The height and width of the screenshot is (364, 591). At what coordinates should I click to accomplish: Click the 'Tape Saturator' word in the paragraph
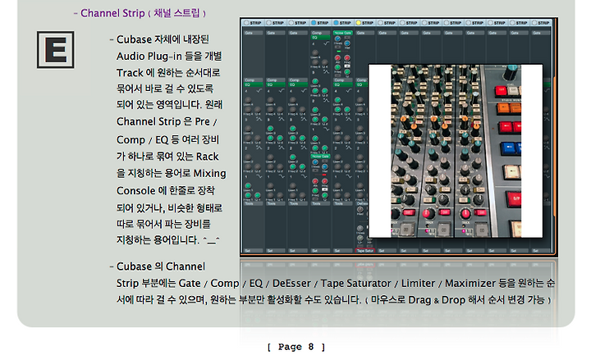[x=355, y=283]
